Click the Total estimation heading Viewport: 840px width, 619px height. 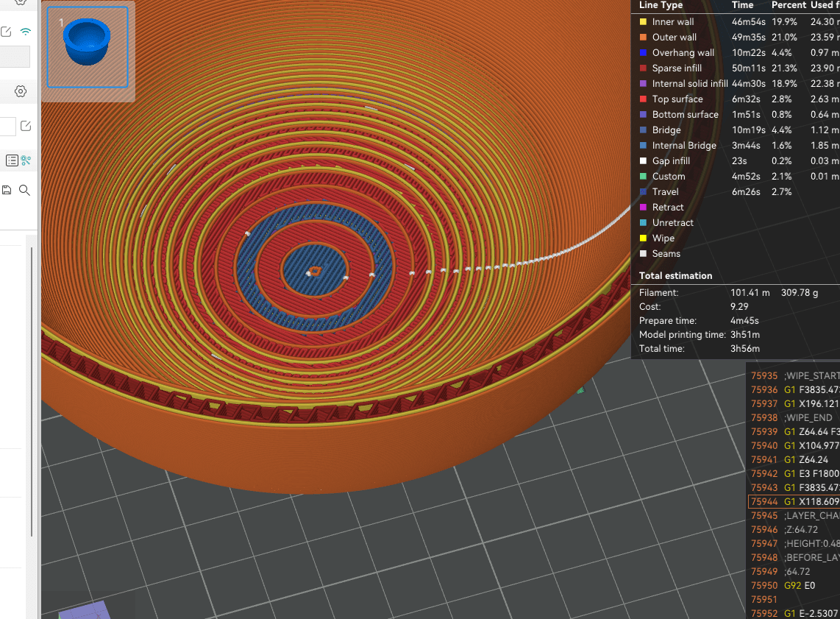pos(675,276)
